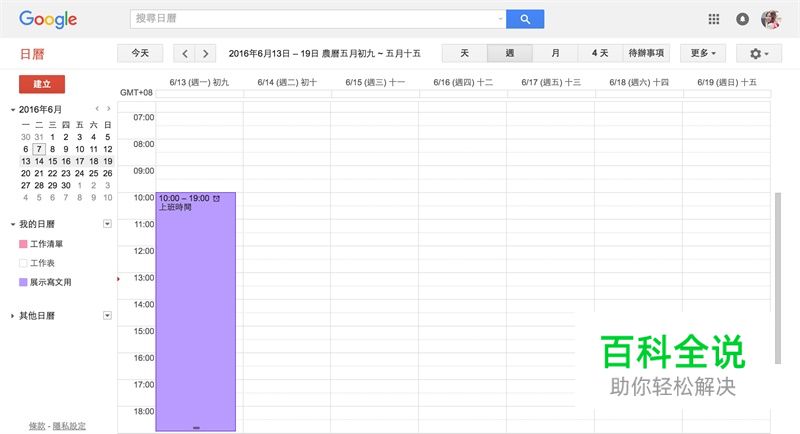This screenshot has width=800, height=434.
Task: Click the reminder alarm icon on the event
Action: pos(216,198)
